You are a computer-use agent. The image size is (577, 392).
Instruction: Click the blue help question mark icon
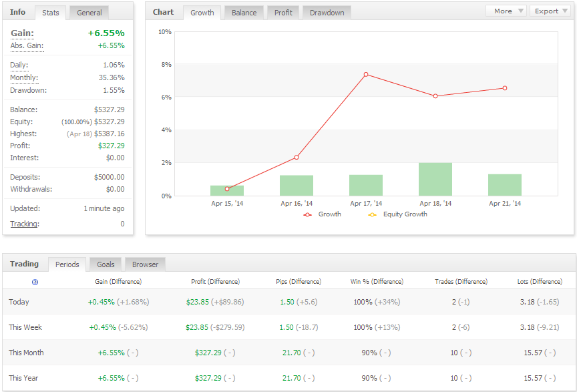tap(35, 282)
